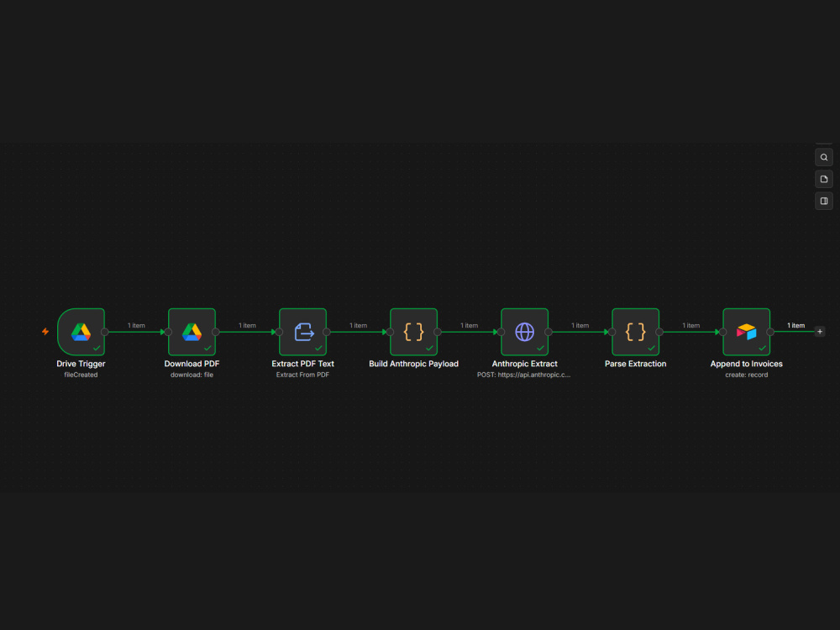Viewport: 840px width, 630px height.
Task: Click the 'Extract From PDF' subtitle
Action: click(302, 375)
